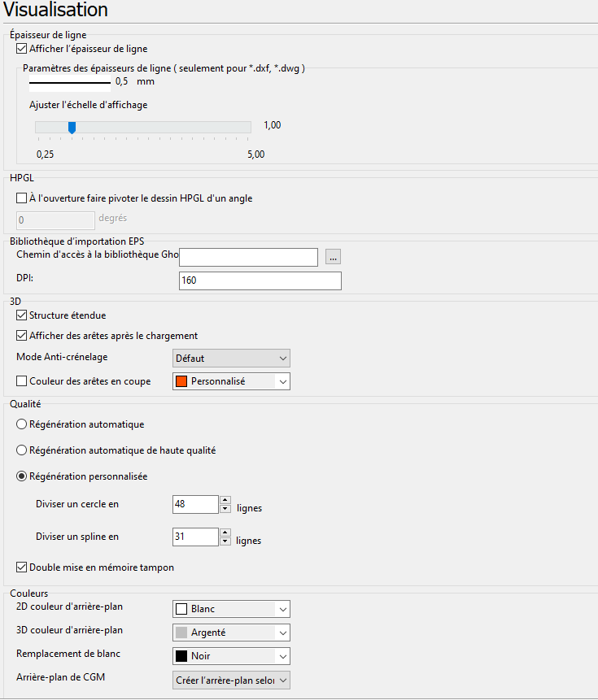Choose 'Régénération automatique de haute qualité'
Image resolution: width=598 pixels, height=700 pixels.
point(22,450)
